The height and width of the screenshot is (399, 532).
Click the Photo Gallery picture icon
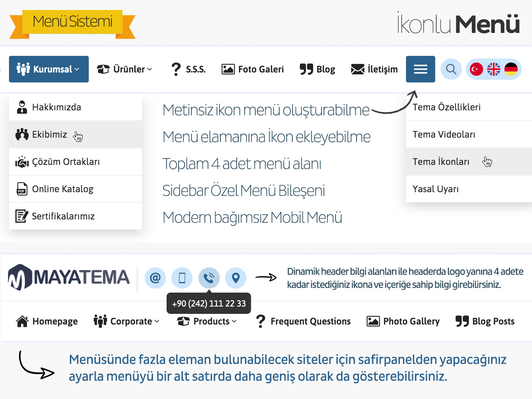373,321
